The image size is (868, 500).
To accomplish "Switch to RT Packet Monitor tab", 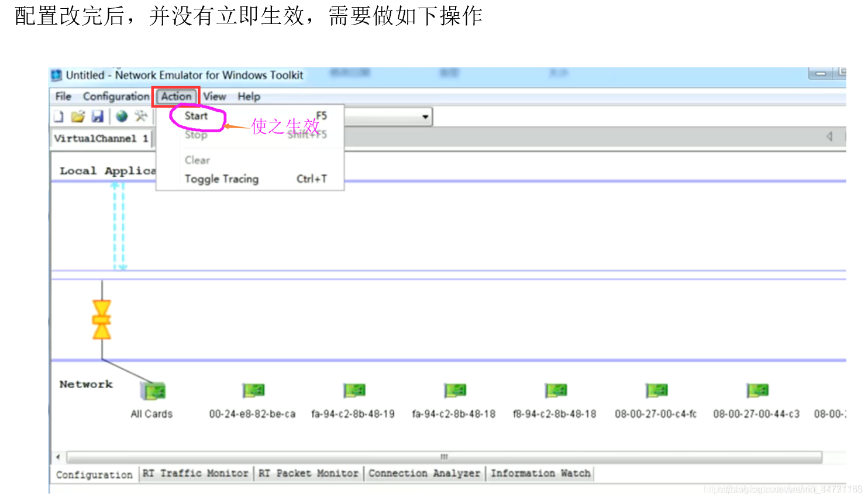I will (x=308, y=473).
